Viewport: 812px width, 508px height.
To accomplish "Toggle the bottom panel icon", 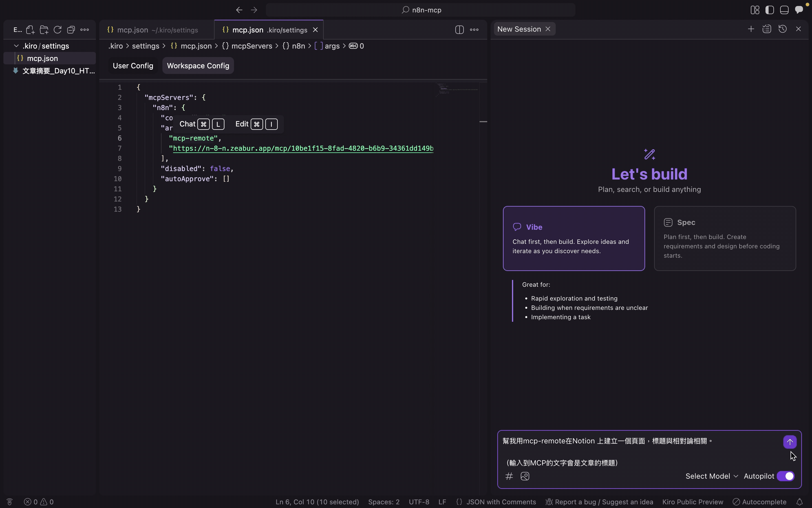I will click(784, 10).
